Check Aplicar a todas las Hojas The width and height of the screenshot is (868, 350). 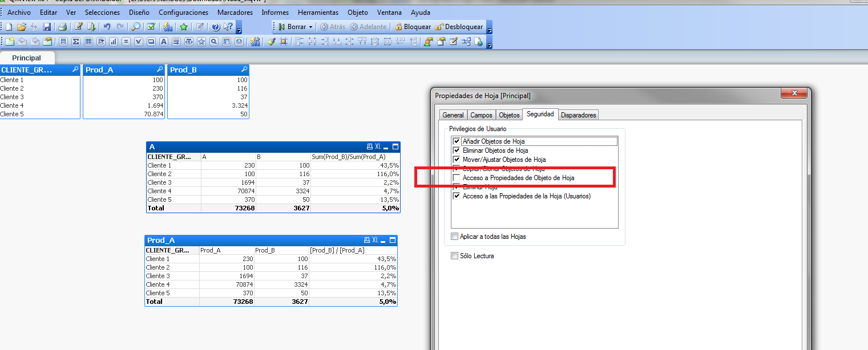(x=454, y=237)
